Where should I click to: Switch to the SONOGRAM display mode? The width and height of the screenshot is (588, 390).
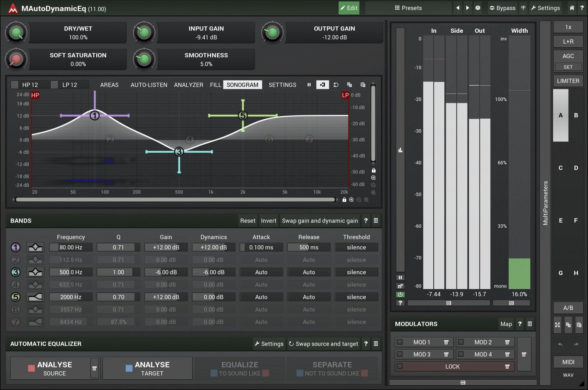click(x=242, y=85)
